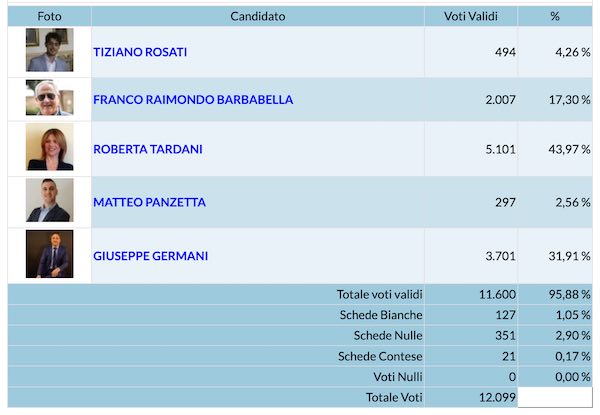This screenshot has width=600, height=415.
Task: Click the Foto column header
Action: pyautogui.click(x=49, y=16)
